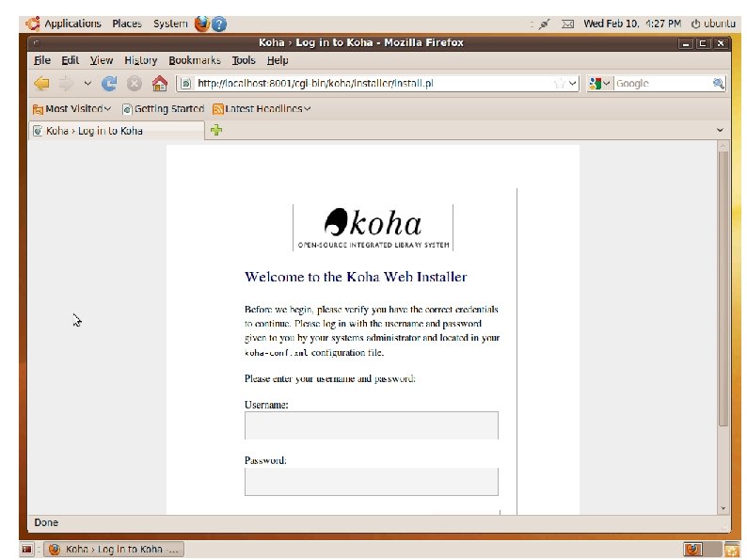Click the Koha Firefox taskbar window button
This screenshot has height=560, width=747.
pyautogui.click(x=114, y=550)
